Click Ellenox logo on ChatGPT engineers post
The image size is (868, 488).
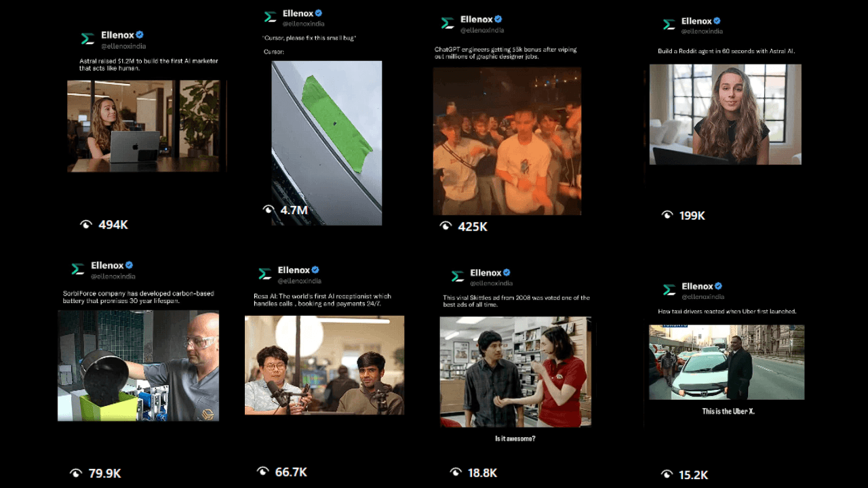click(x=448, y=23)
